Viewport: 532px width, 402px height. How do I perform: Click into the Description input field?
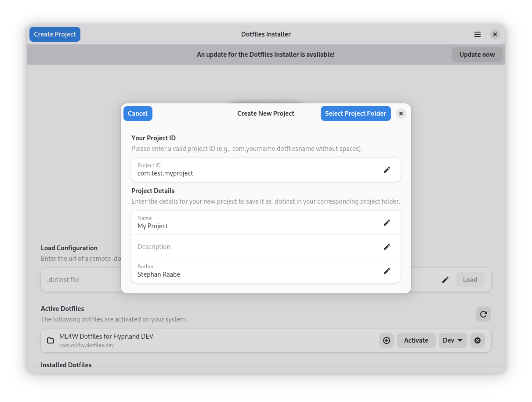[255, 247]
